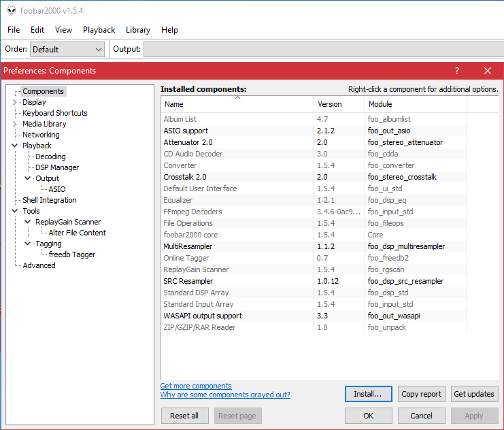Close the Preferences dialog with X
504x430 pixels.
[488, 71]
